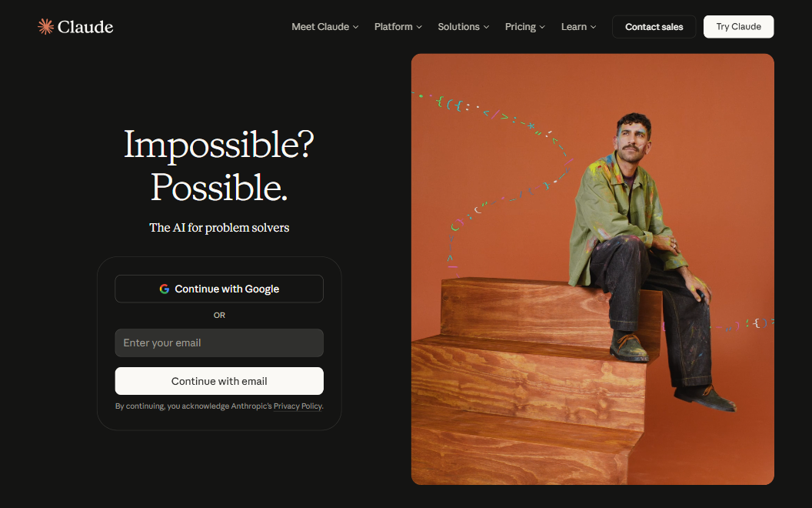812x508 pixels.
Task: Open the Learn dropdown chevron
Action: (x=594, y=27)
